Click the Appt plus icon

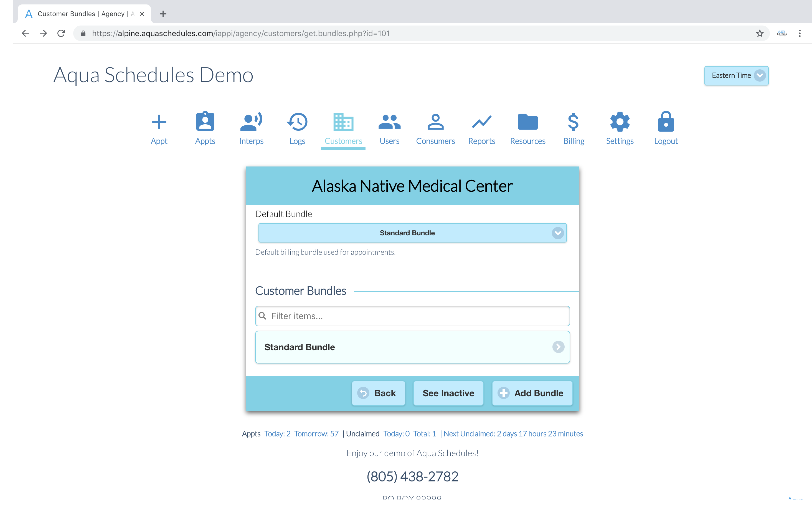pos(159,122)
